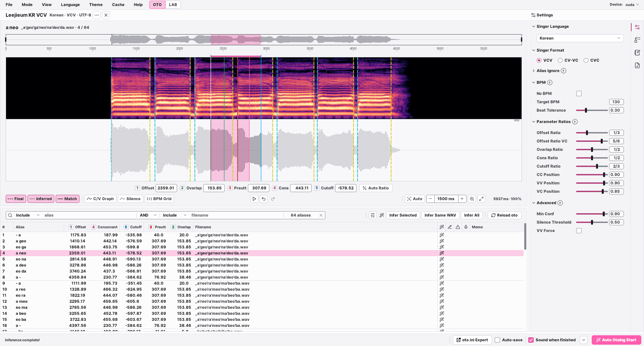Collapse the Advanced section

534,203
